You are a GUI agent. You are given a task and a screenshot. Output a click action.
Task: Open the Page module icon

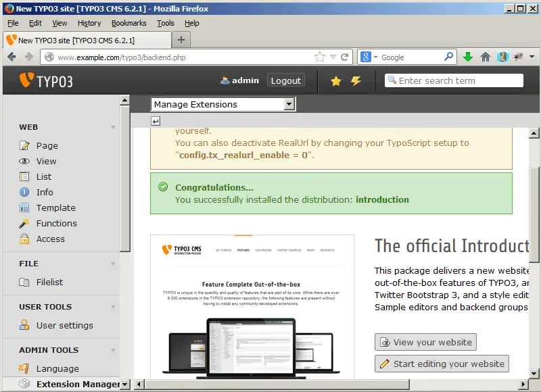(24, 145)
